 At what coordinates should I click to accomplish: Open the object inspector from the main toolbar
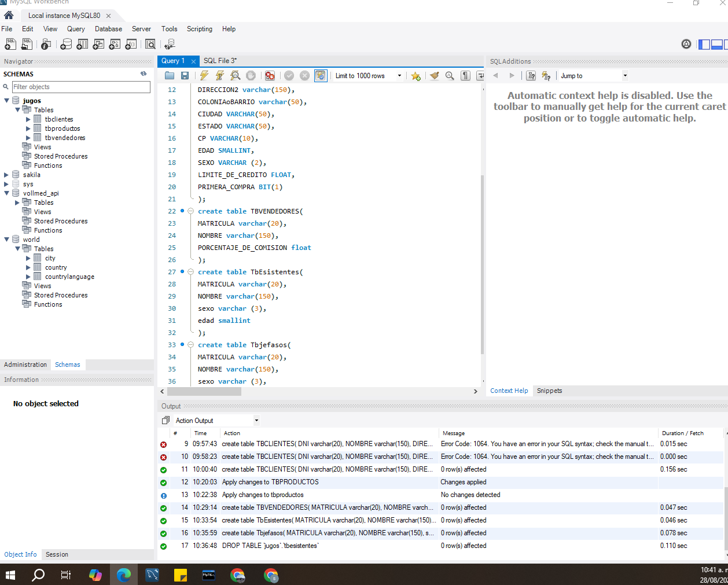pos(46,44)
